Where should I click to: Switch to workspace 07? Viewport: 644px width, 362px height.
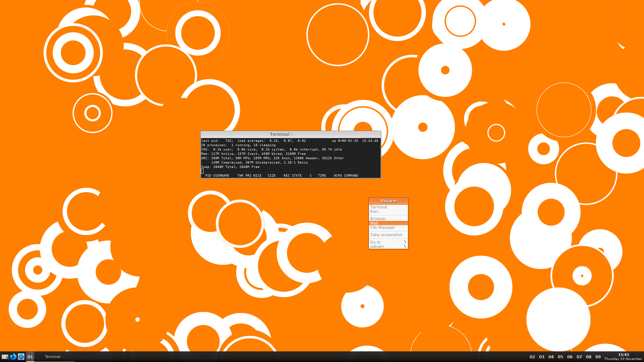tap(579, 357)
